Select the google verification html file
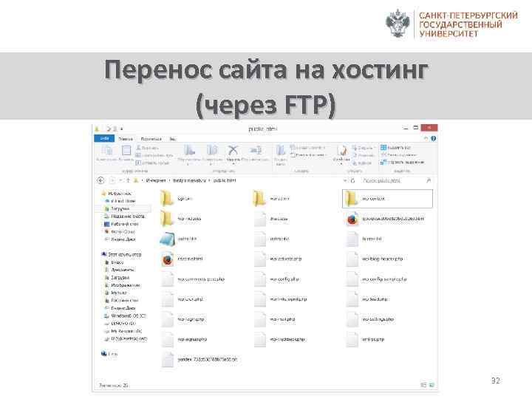The width and height of the screenshot is (532, 399). coord(386,219)
